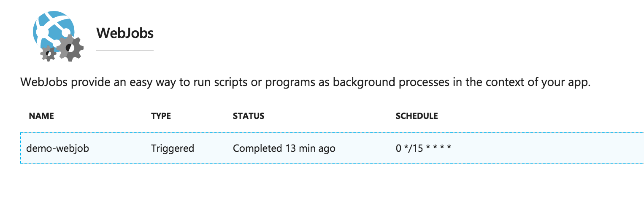This screenshot has height=215, width=644.
Task: Click the divider line under WebJobs heading
Action: 125,50
